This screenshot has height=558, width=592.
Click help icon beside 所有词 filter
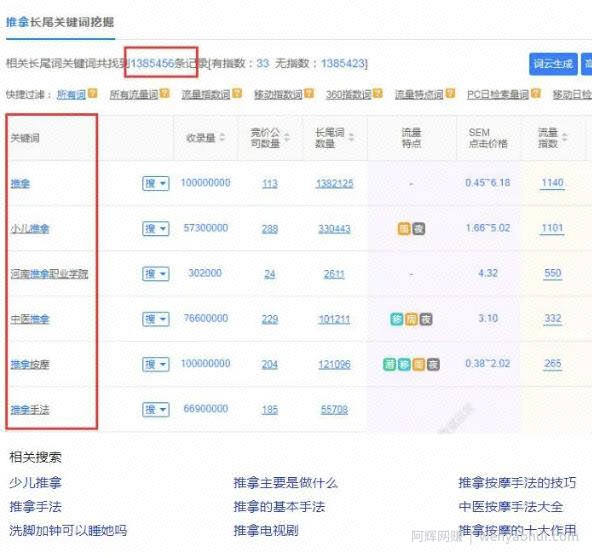click(x=92, y=93)
